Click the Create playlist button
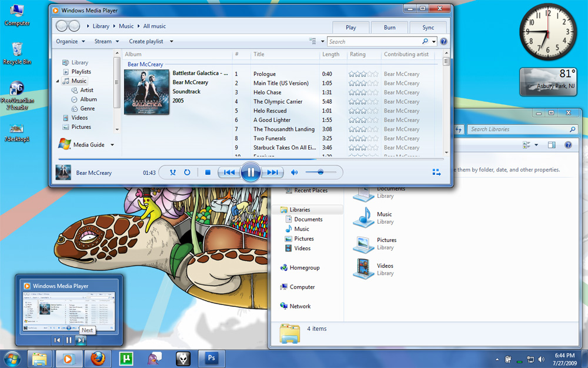The image size is (588, 368). (x=146, y=41)
